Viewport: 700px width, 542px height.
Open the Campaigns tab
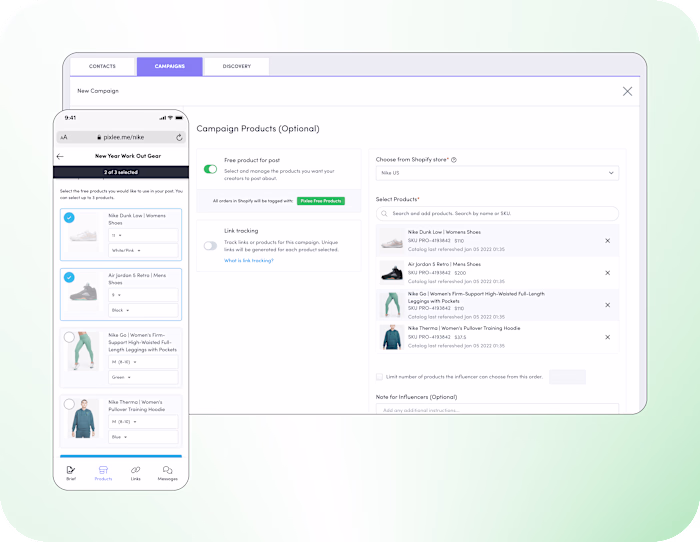point(170,66)
